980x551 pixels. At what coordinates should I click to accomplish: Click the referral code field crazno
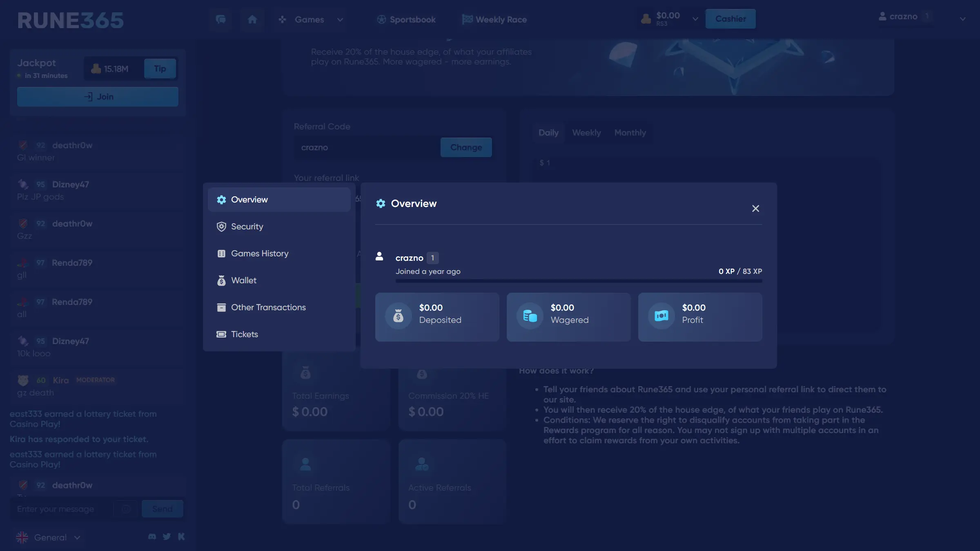pos(367,147)
